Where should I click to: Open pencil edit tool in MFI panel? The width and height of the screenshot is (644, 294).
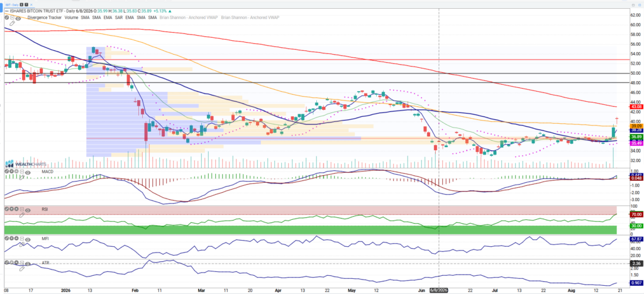21,244
